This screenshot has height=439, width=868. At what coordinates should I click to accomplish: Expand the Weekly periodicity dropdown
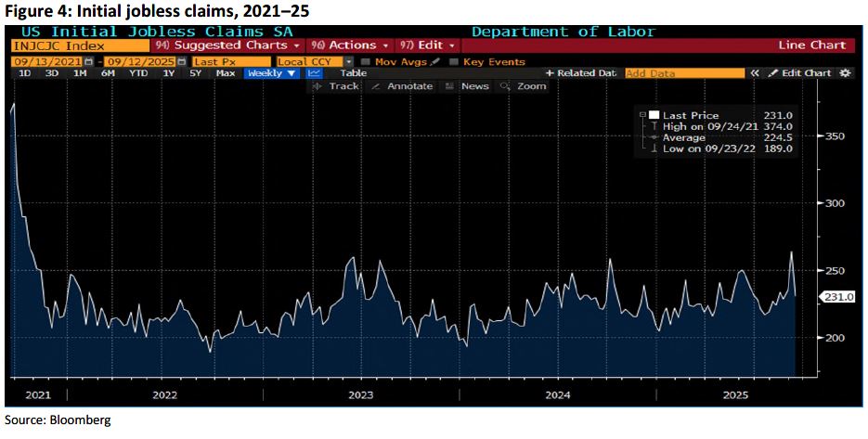(x=271, y=73)
